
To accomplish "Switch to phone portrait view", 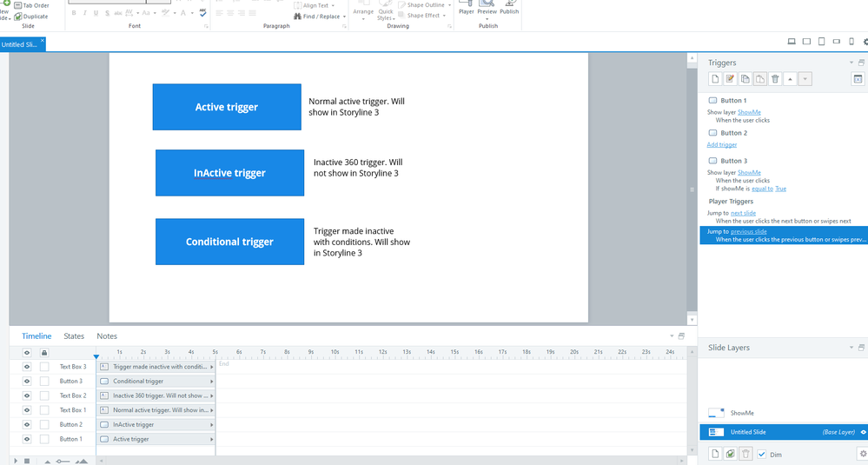I will point(851,42).
